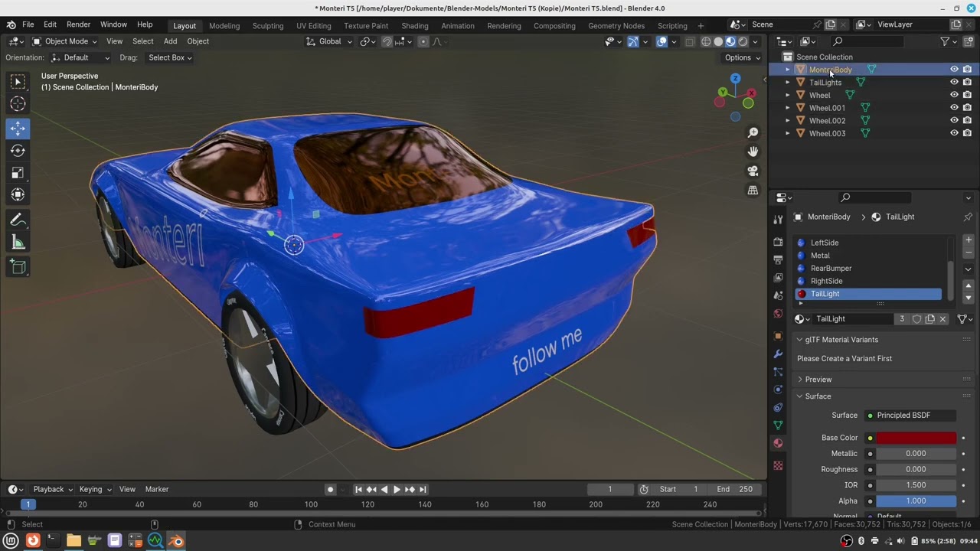Open the World properties tab

779,314
